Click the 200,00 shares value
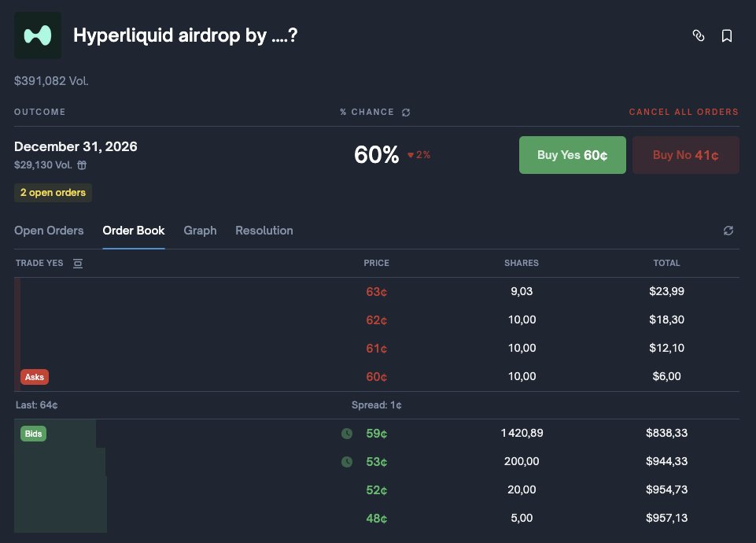Viewport: 756px width, 543px height. [x=522, y=461]
